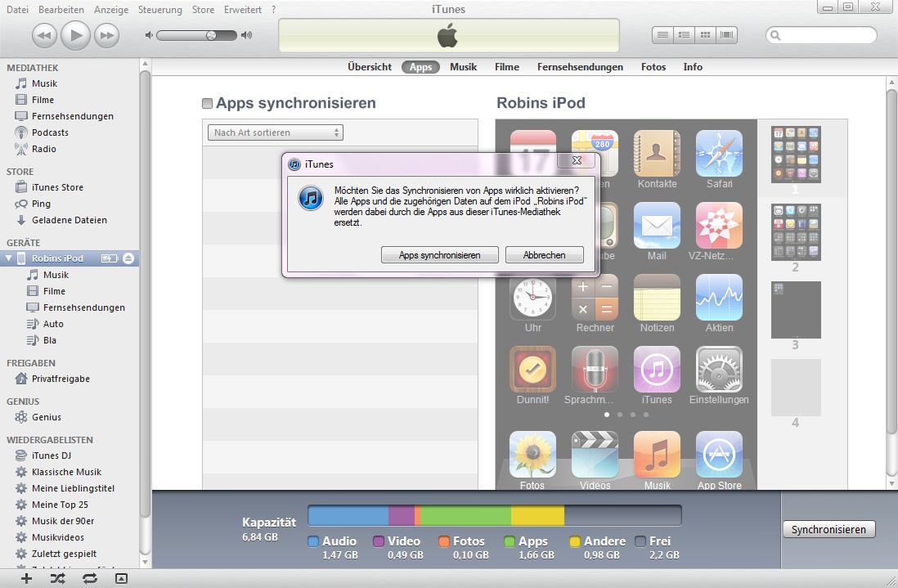This screenshot has height=588, width=898.
Task: Eject Robins iPod with eject icon
Action: coord(128,258)
